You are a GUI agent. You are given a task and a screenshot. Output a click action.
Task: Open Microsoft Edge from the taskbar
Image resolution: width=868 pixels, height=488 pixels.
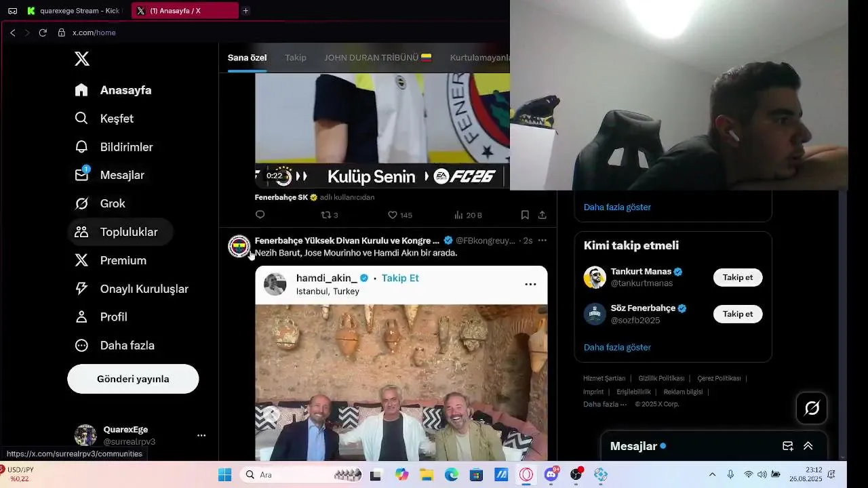[452, 475]
